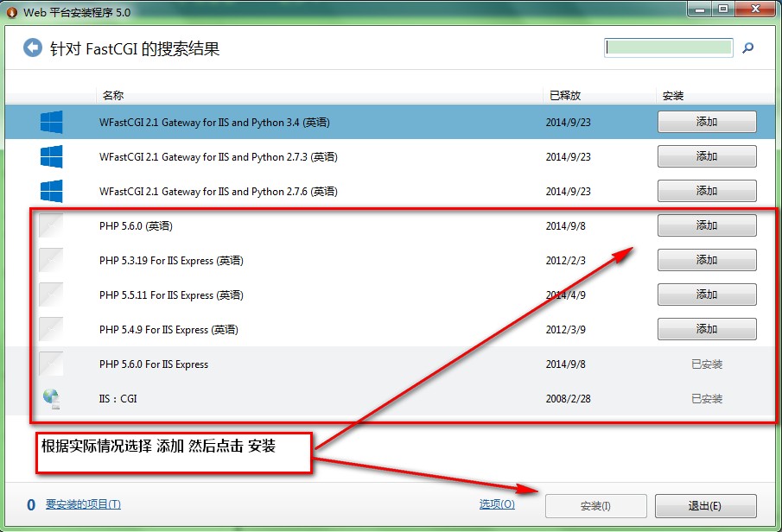Click the back arrow icon
This screenshot has height=532, width=782.
(x=33, y=47)
